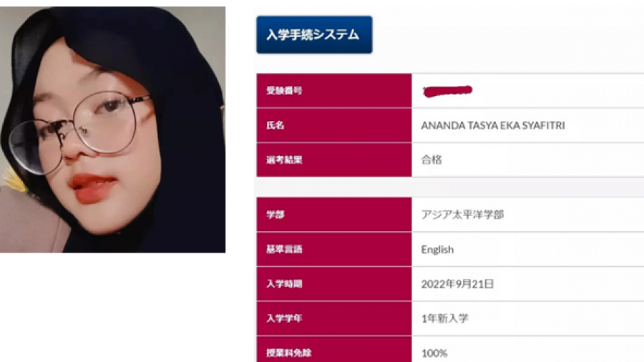The width and height of the screenshot is (644, 362).
Task: Click the 入学手続システム blue button
Action: 314,35
